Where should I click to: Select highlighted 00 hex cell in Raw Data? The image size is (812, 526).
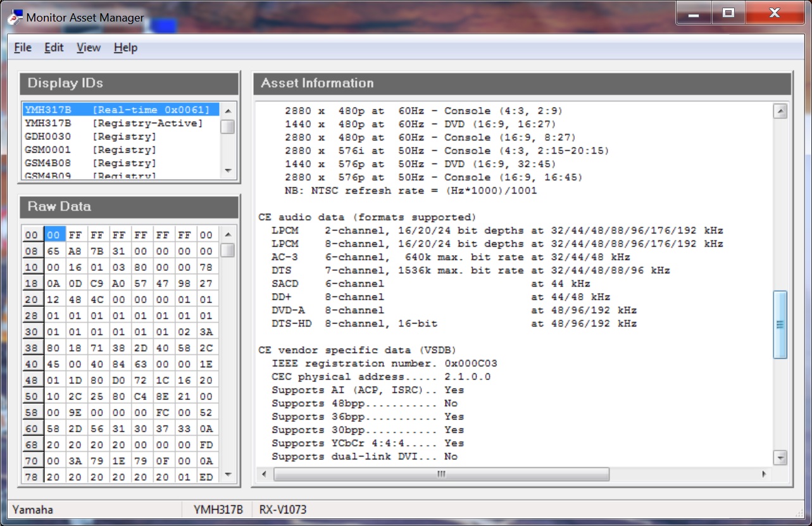point(55,235)
